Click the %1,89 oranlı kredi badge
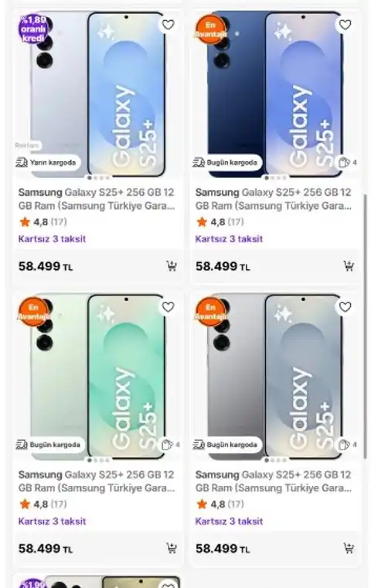 [x=33, y=29]
